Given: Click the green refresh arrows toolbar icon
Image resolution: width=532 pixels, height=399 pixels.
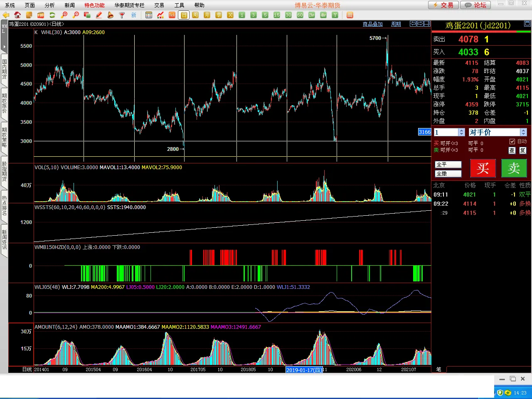Looking at the screenshot, I should click(52, 15).
